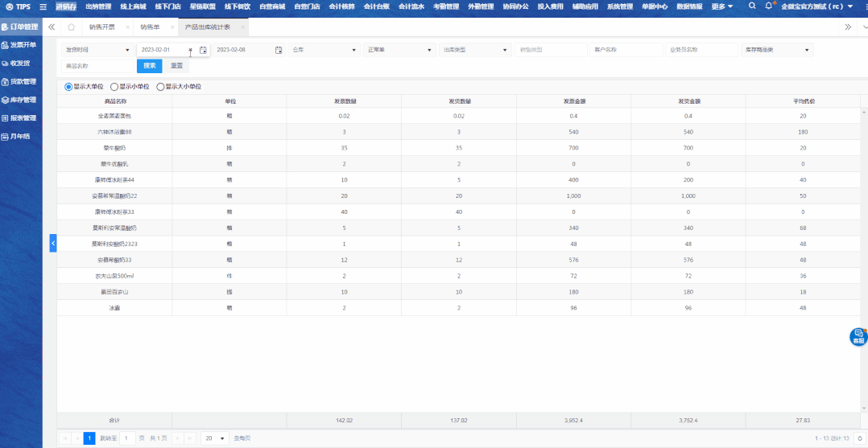Click the 客服 customer service floating icon
The height and width of the screenshot is (448, 868).
pyautogui.click(x=858, y=336)
